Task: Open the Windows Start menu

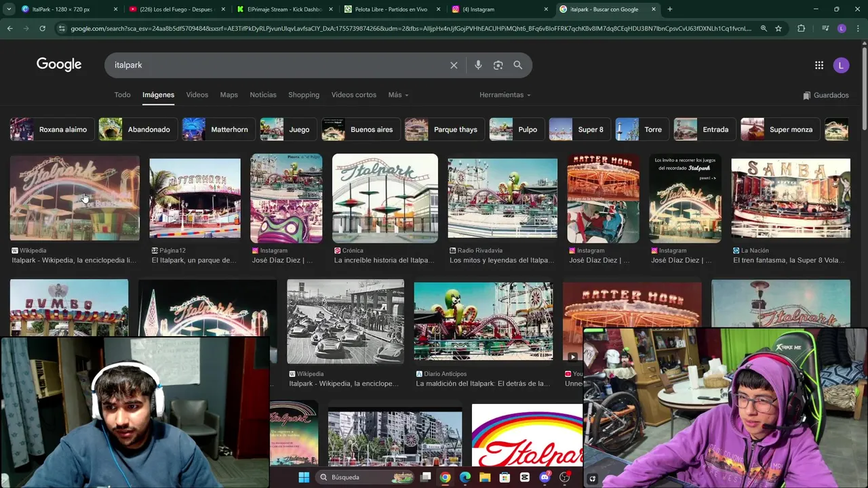Action: 304,477
